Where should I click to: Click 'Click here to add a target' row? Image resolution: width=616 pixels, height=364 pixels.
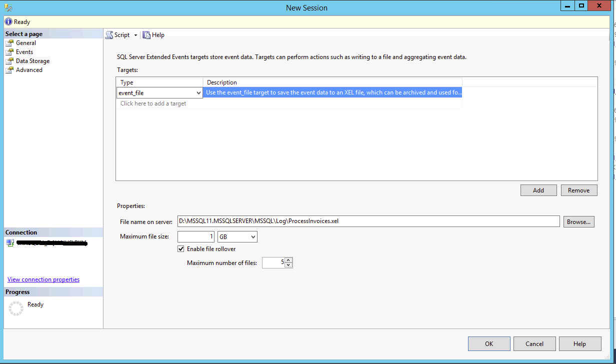click(x=153, y=103)
